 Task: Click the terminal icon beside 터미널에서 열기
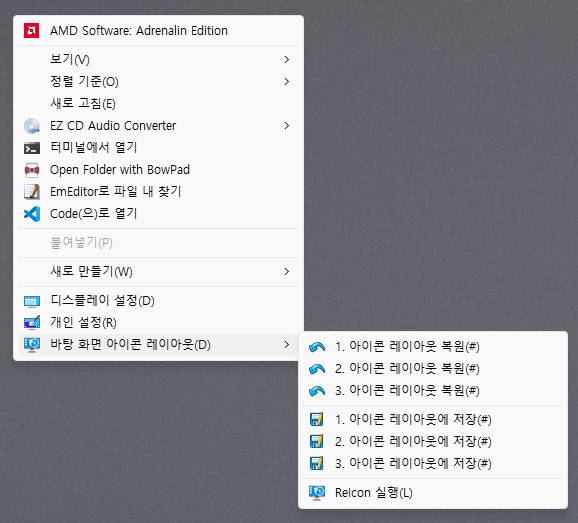pyautogui.click(x=32, y=148)
